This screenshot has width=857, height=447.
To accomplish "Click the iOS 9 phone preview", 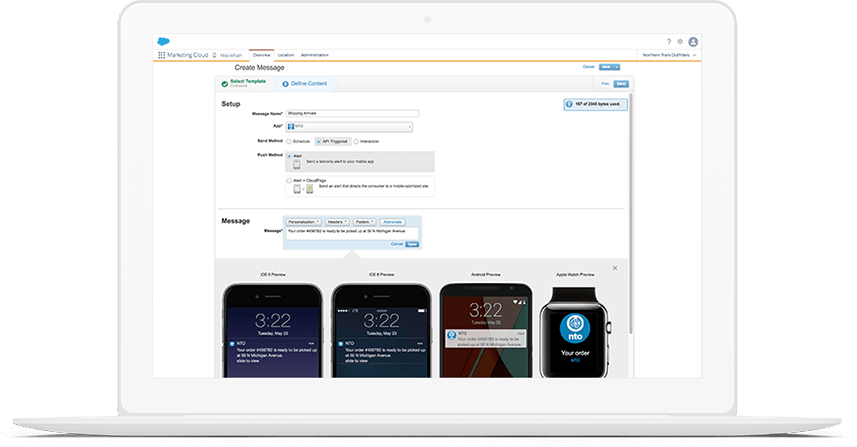I will pos(273,331).
